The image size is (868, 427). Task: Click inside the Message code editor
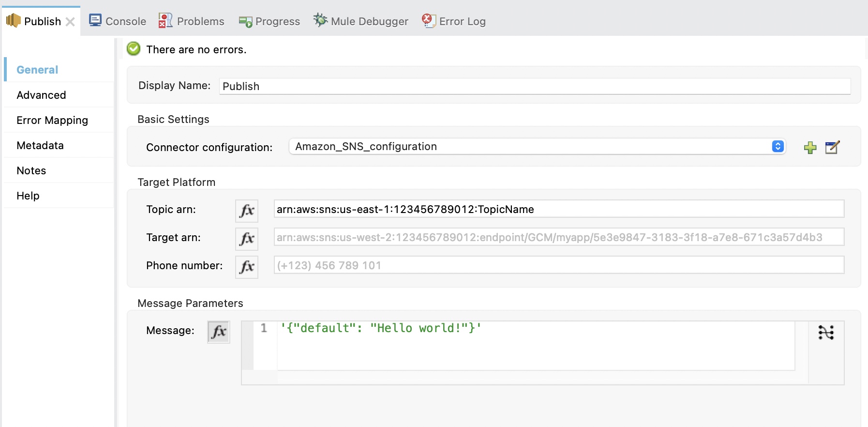pos(536,346)
